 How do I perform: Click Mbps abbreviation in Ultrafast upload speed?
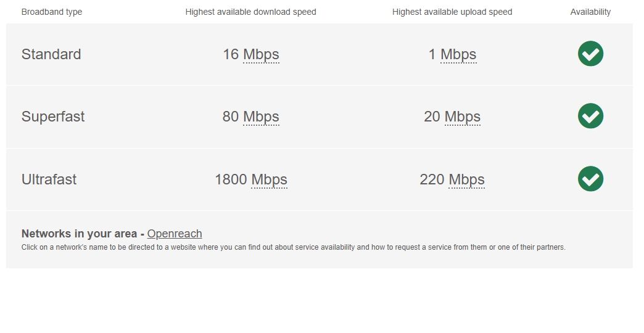tap(466, 180)
